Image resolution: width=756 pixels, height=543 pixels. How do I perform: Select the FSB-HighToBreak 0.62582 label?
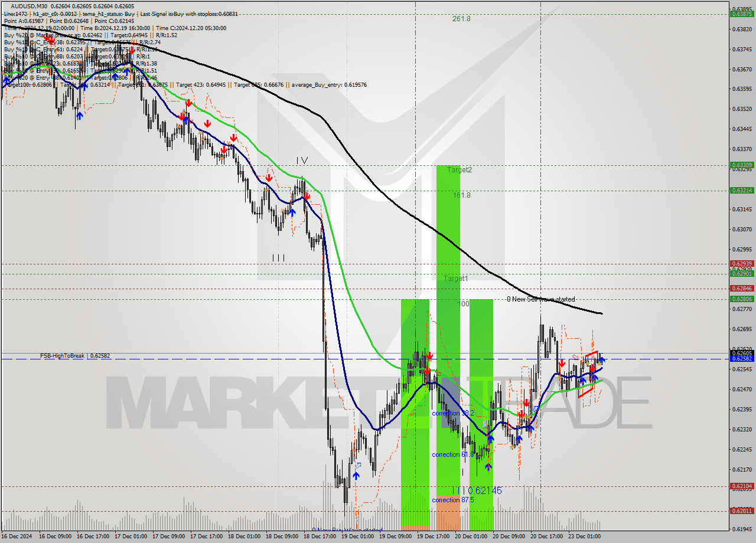[75, 356]
